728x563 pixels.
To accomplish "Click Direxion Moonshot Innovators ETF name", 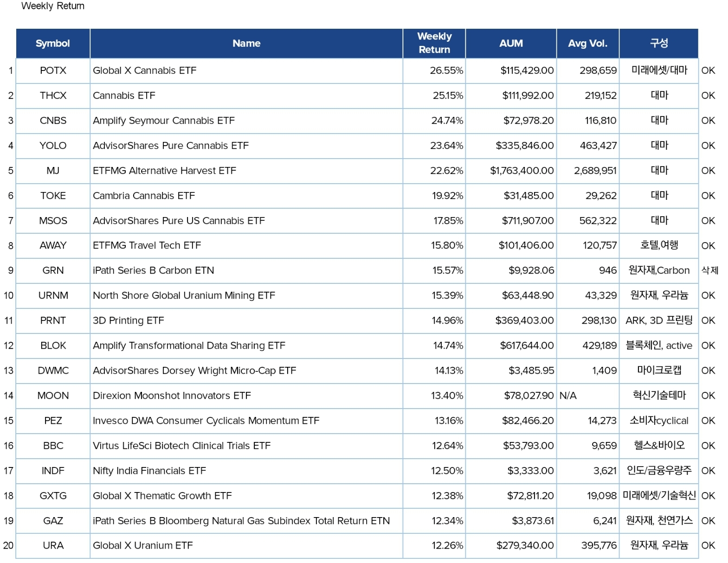I will (172, 396).
